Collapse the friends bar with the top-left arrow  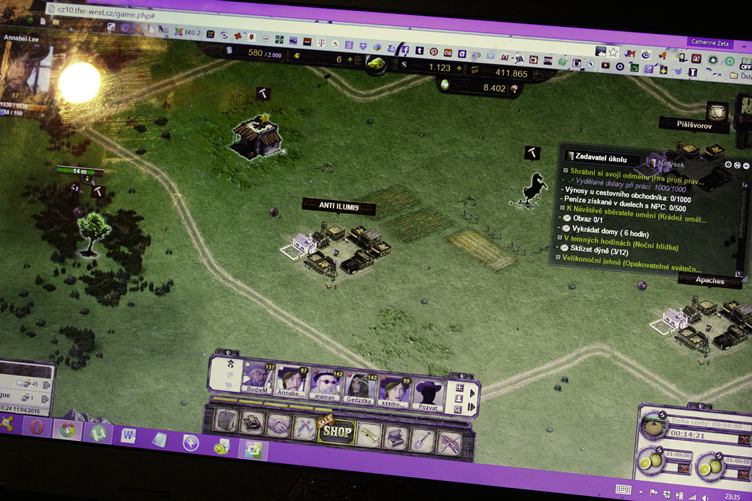(x=227, y=352)
